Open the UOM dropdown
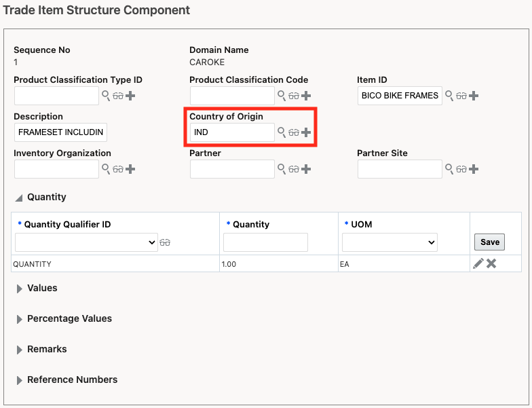 click(x=389, y=242)
